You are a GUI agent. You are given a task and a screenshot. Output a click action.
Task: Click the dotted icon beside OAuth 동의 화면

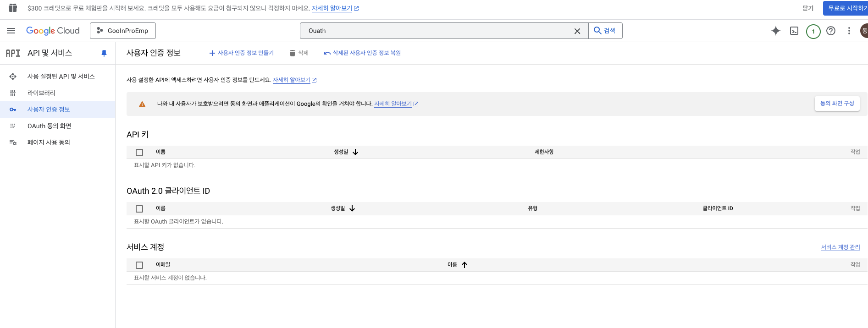(x=13, y=126)
